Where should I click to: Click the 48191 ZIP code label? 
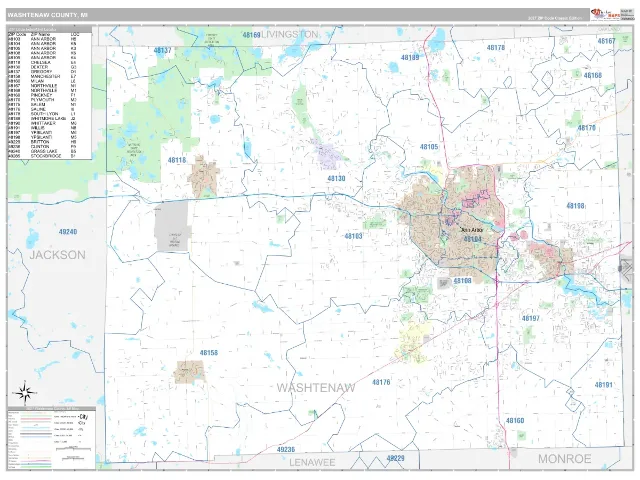click(603, 385)
